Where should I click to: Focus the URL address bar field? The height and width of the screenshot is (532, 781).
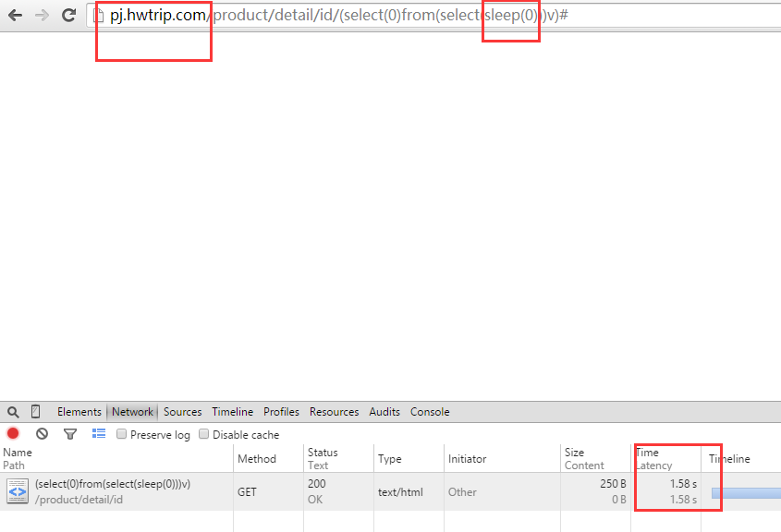point(433,16)
